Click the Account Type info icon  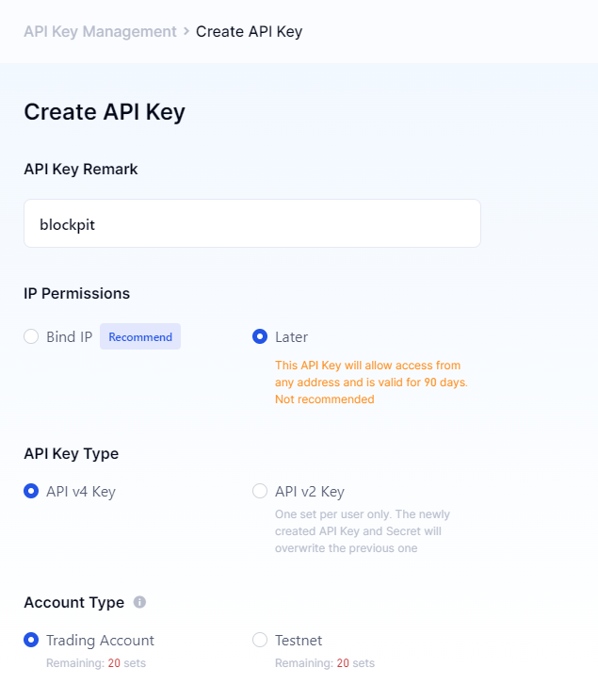click(x=139, y=602)
